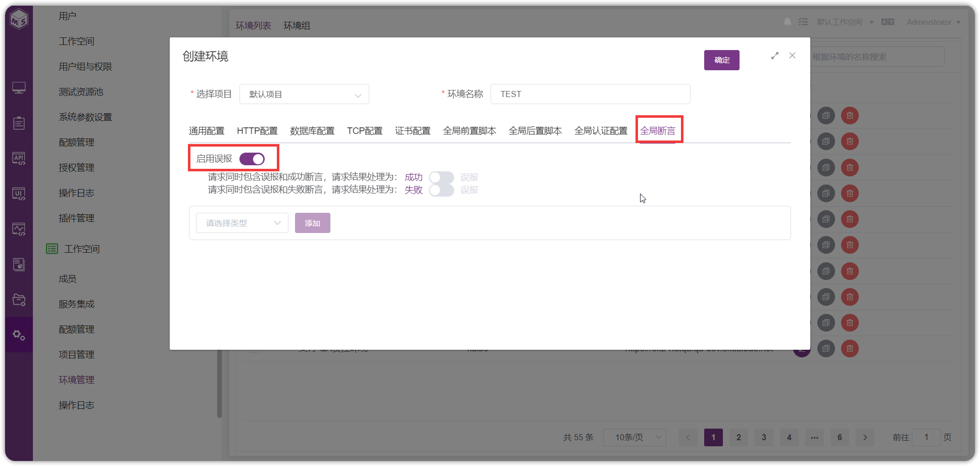Open the workstation monitor icon in left sidebar
Image resolution: width=980 pixels, height=466 pixels.
(x=19, y=88)
